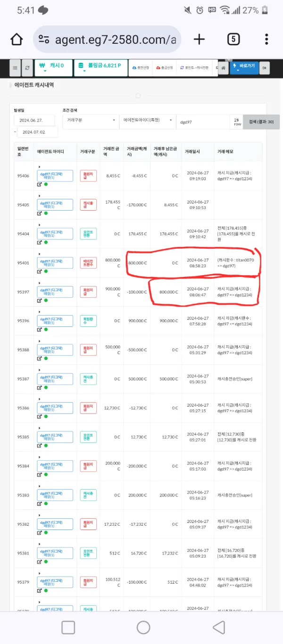Screen dimensions: 283x644
Task: Click the start date field 2024.06.27
Action: [x=34, y=120]
